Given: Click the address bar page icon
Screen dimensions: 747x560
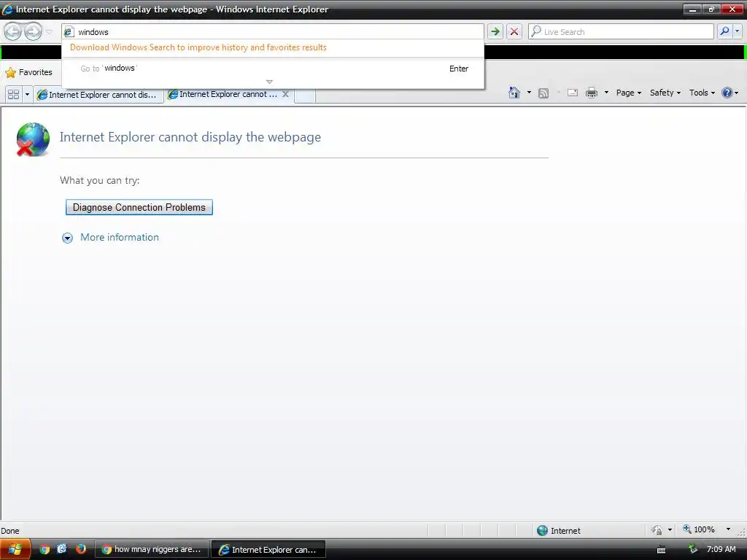Looking at the screenshot, I should pos(69,32).
